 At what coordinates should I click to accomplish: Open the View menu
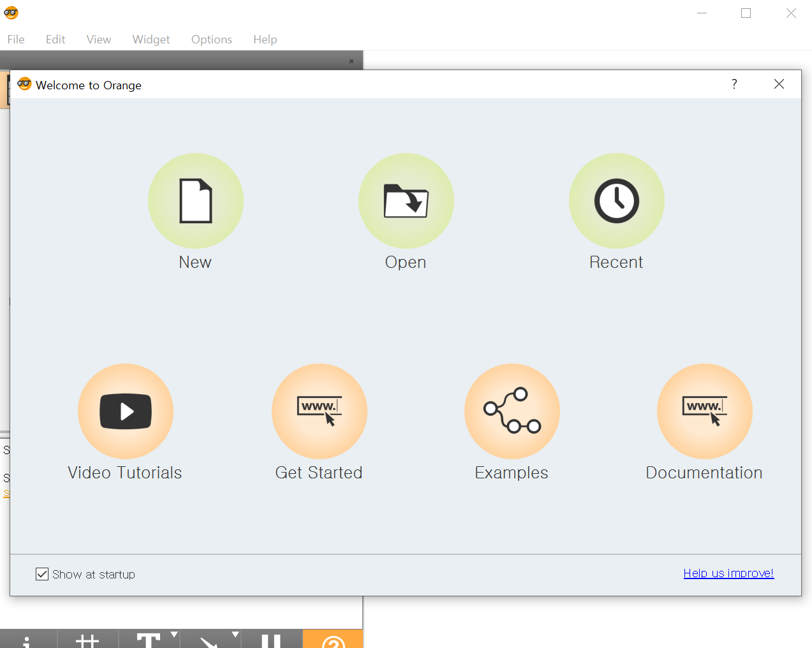[99, 40]
